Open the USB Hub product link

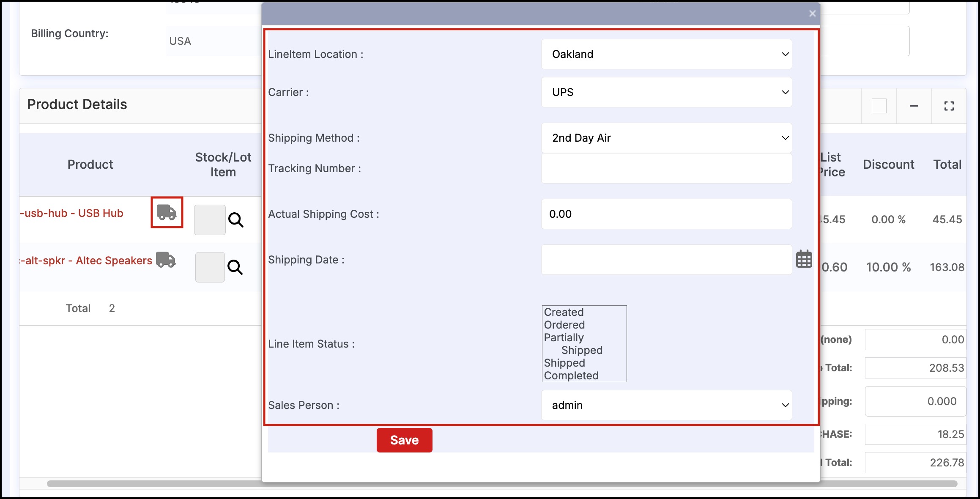[73, 213]
